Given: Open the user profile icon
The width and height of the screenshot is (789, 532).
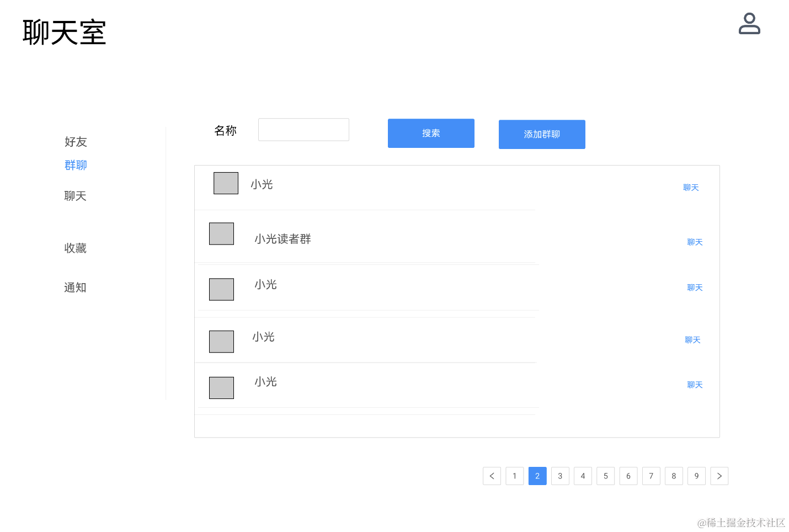Looking at the screenshot, I should point(749,24).
